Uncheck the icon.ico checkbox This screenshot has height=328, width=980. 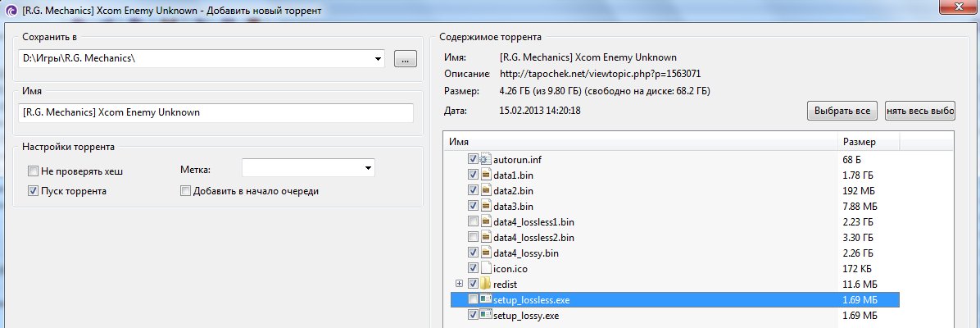[x=473, y=268]
